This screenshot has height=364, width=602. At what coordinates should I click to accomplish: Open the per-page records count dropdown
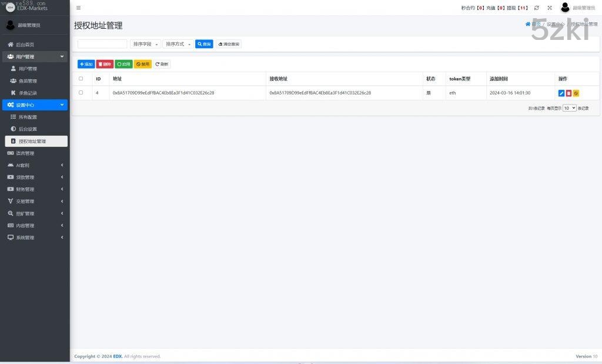pyautogui.click(x=569, y=108)
